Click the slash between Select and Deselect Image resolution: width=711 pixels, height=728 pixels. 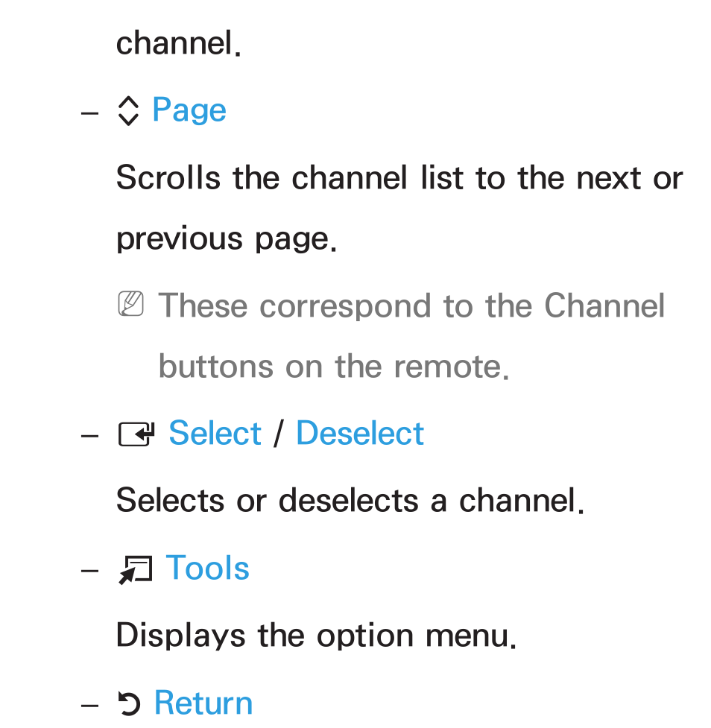click(279, 433)
